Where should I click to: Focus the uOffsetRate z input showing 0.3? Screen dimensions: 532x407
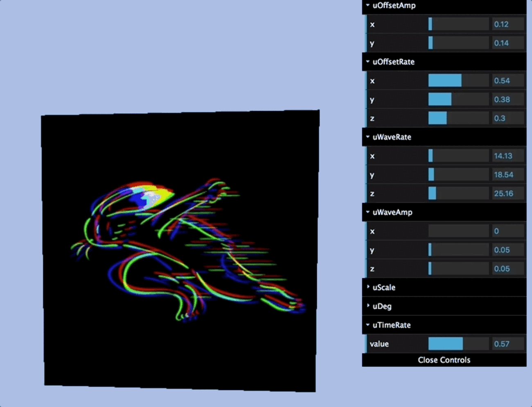pos(507,119)
